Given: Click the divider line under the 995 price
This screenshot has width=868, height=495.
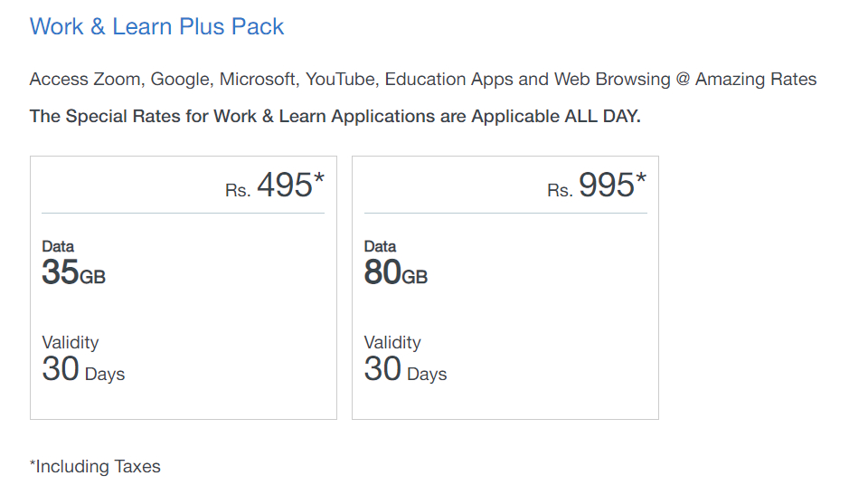Looking at the screenshot, I should [505, 214].
